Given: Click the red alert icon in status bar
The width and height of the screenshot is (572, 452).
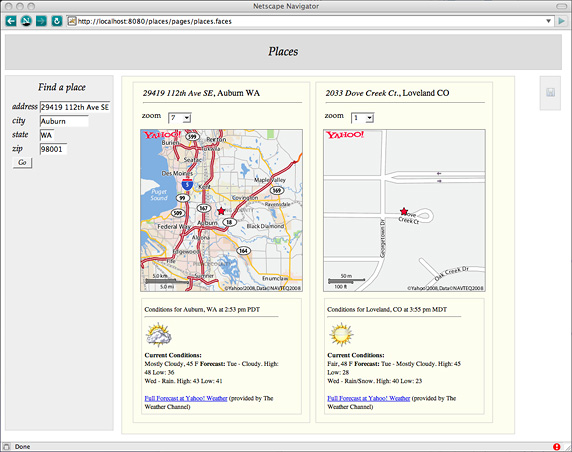Looking at the screenshot, I should click(x=556, y=447).
